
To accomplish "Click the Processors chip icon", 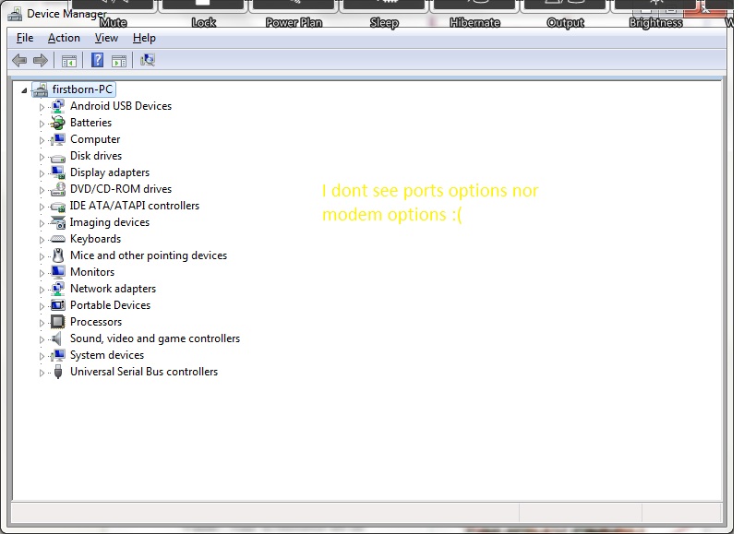I will [58, 322].
